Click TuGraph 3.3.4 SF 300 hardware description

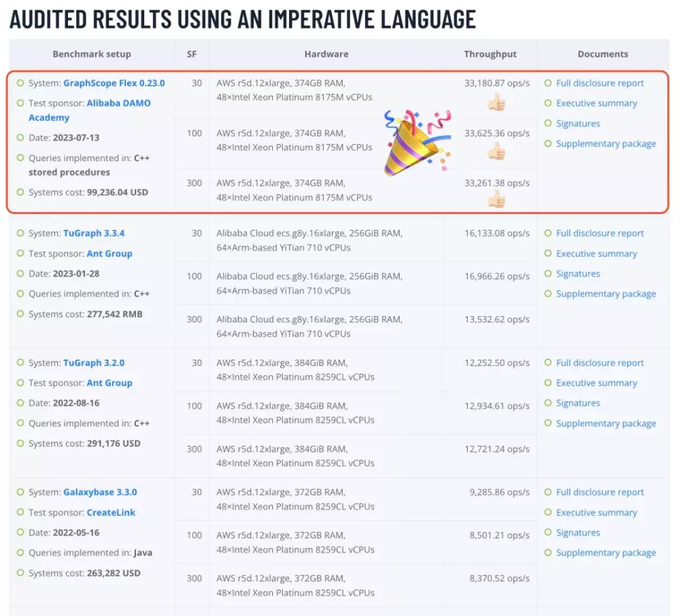(x=309, y=326)
